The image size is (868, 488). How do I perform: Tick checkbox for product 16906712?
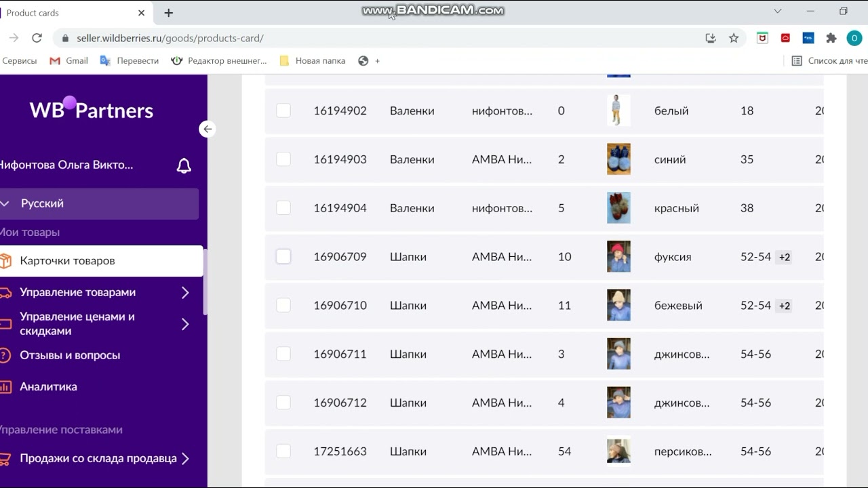pos(283,403)
